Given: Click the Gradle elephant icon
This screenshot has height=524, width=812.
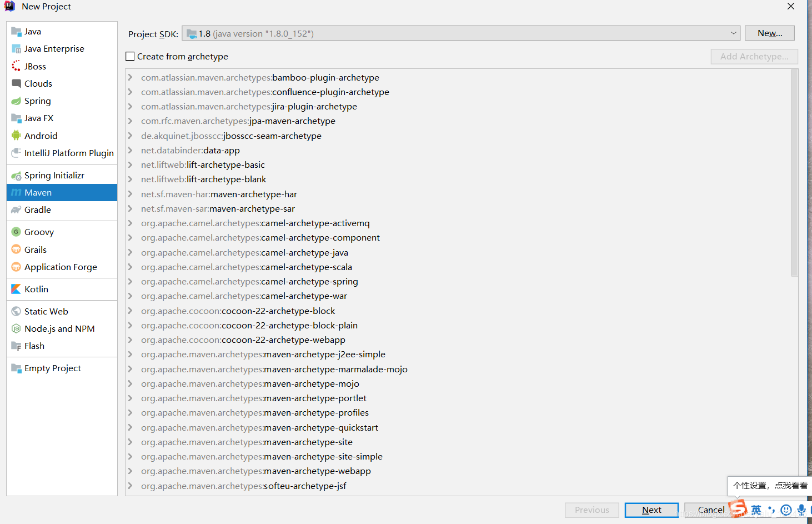Looking at the screenshot, I should coord(16,210).
